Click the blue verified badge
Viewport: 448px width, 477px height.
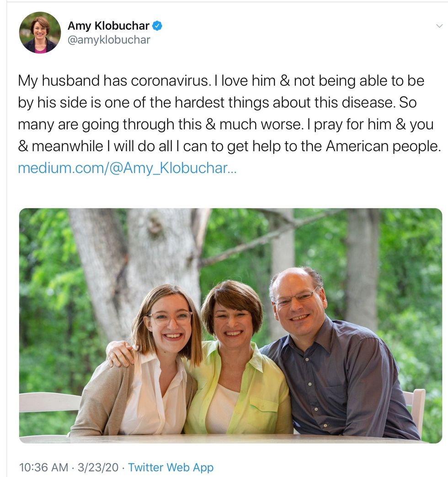tap(157, 26)
